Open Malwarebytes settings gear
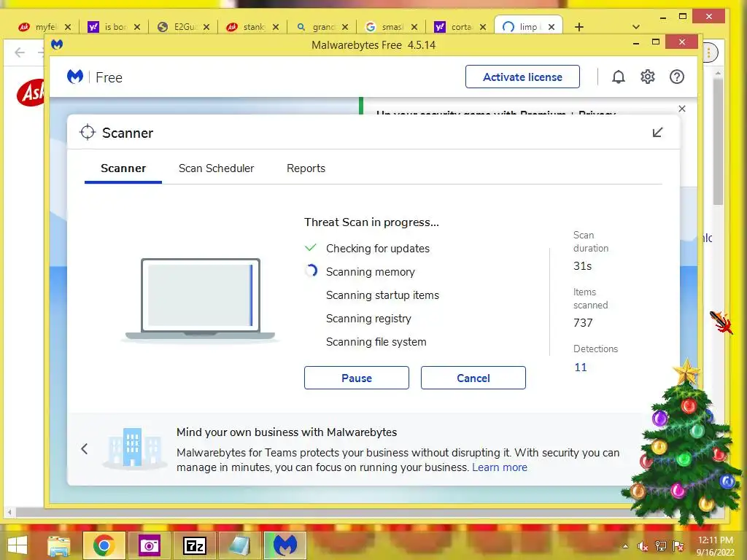The width and height of the screenshot is (747, 560). click(648, 77)
